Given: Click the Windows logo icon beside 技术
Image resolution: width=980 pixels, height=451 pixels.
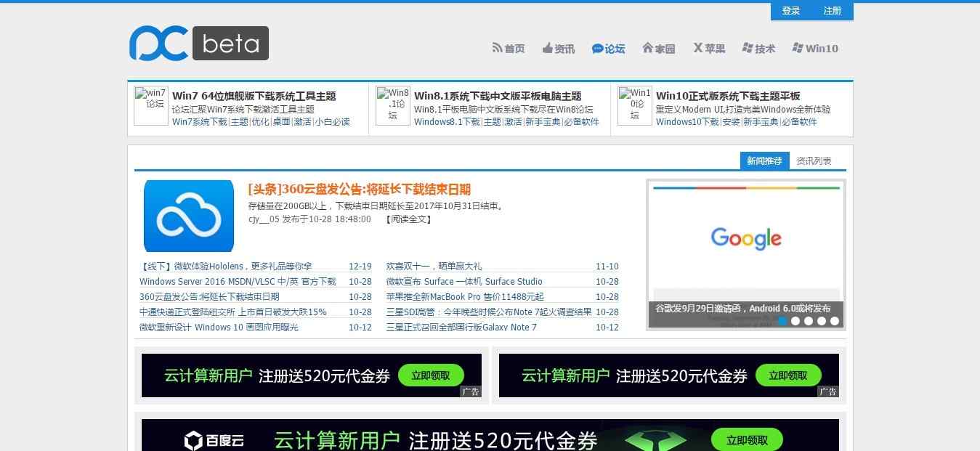Looking at the screenshot, I should click(x=746, y=48).
